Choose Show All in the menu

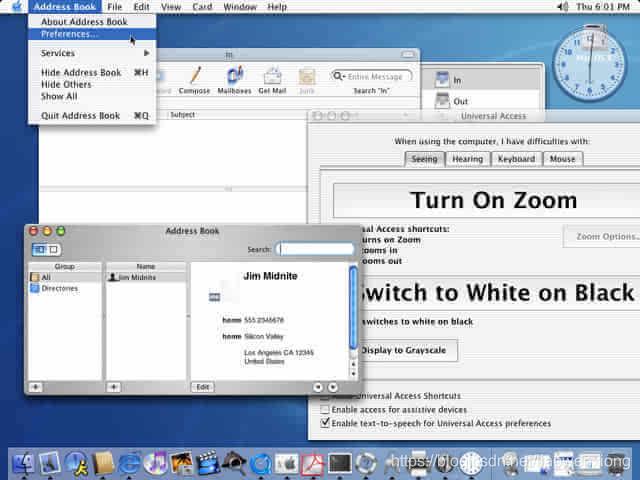click(x=92, y=96)
